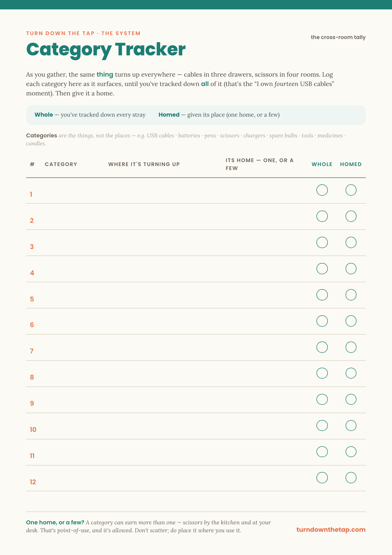The image size is (392, 555).
Task: Tick row 10 Homed circle
Action: tap(351, 426)
